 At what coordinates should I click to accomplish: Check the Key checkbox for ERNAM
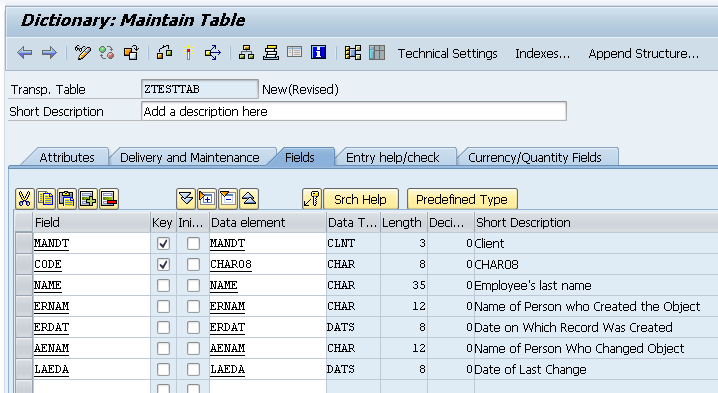pos(163,306)
